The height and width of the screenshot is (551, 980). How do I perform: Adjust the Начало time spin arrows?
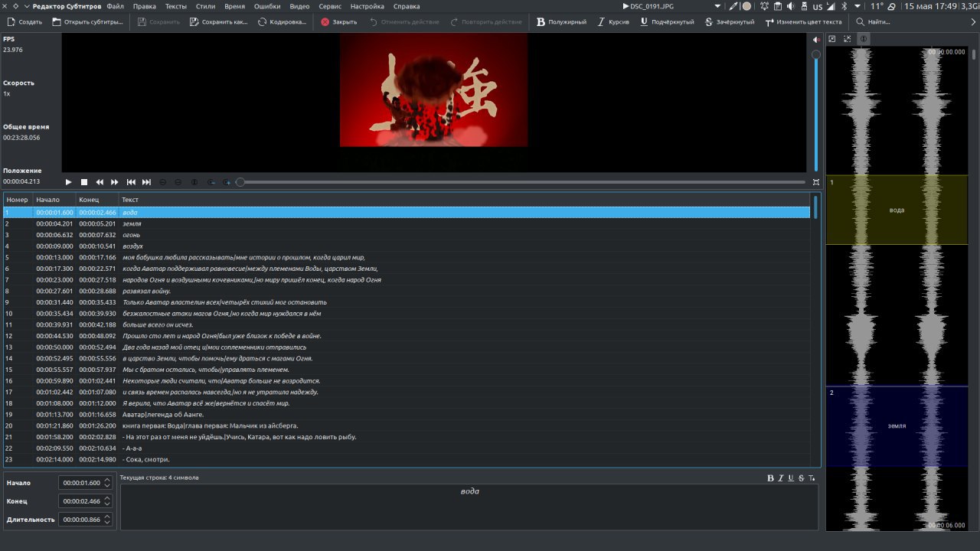click(107, 483)
